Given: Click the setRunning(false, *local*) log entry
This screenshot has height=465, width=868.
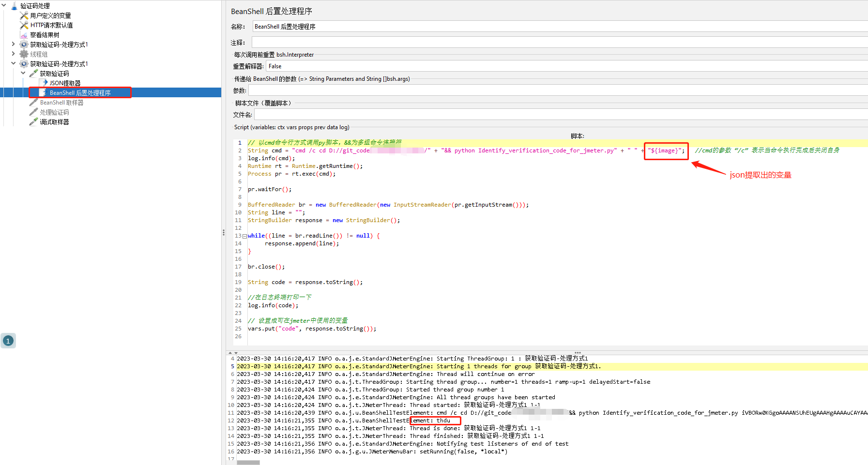Looking at the screenshot, I should point(372,451).
